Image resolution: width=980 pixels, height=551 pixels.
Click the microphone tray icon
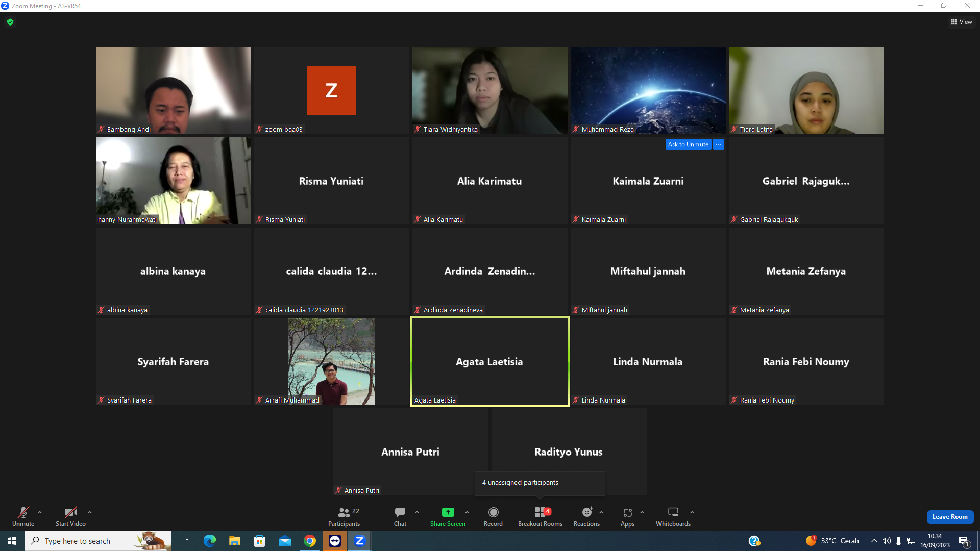(898, 541)
